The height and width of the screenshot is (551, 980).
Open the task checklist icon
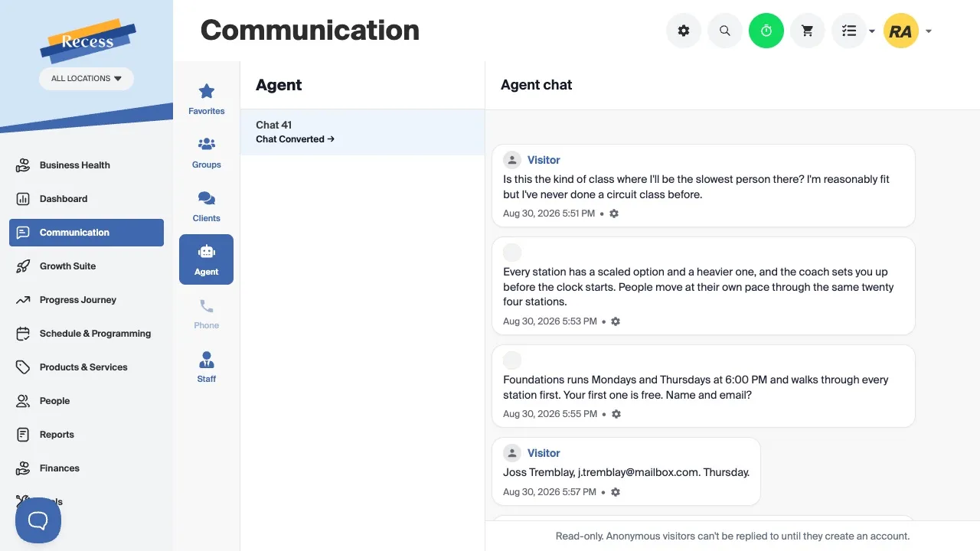click(x=848, y=31)
